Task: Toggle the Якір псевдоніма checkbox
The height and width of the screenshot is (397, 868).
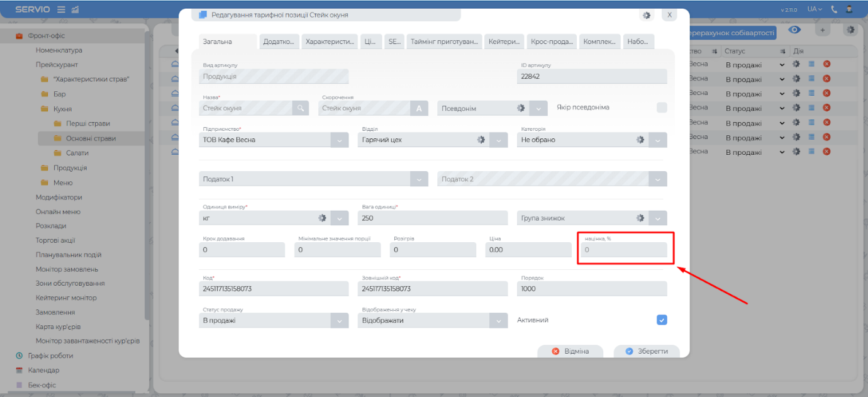Action: [x=662, y=108]
